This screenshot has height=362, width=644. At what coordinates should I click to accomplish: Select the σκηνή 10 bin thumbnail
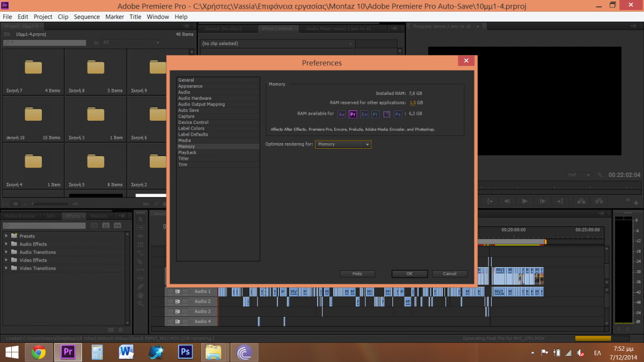pyautogui.click(x=33, y=114)
